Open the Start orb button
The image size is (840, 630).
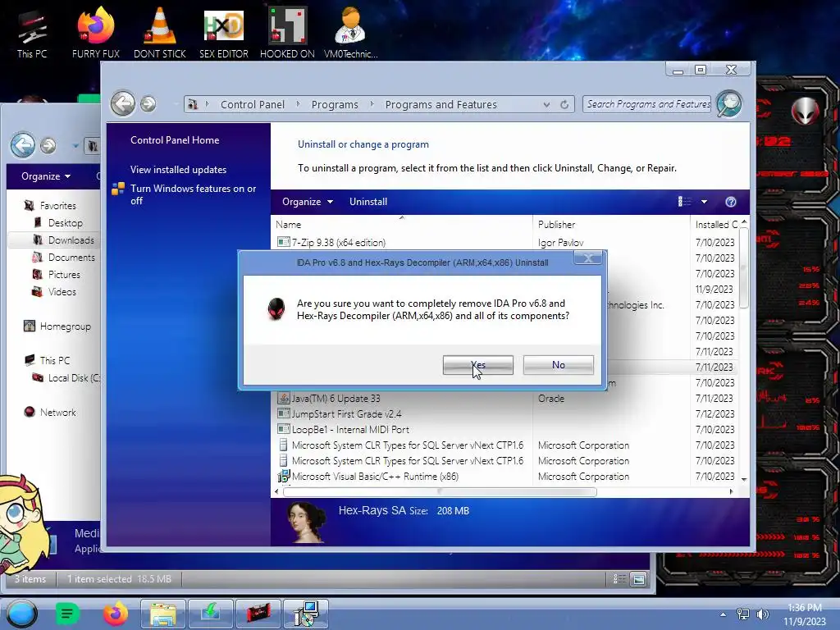tap(22, 614)
